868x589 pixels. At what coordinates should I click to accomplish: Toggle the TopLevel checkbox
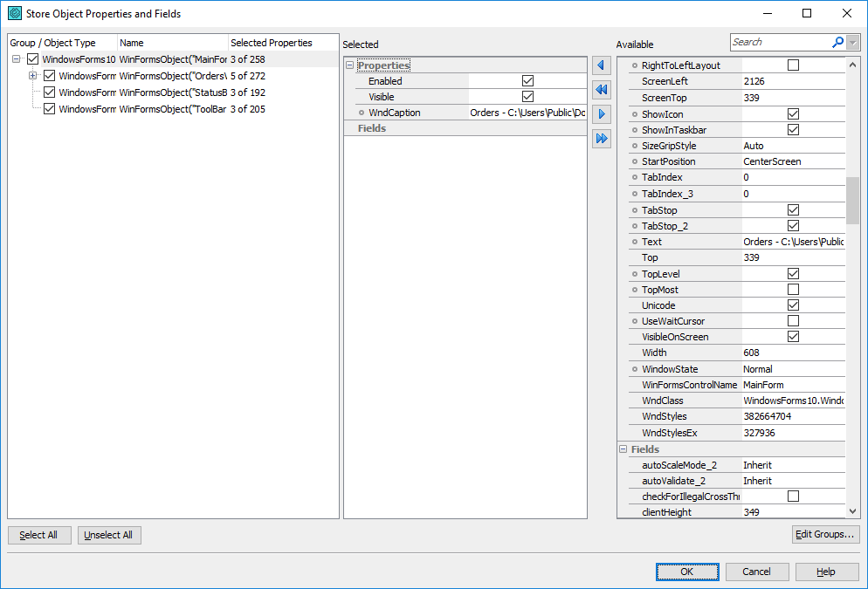(793, 274)
